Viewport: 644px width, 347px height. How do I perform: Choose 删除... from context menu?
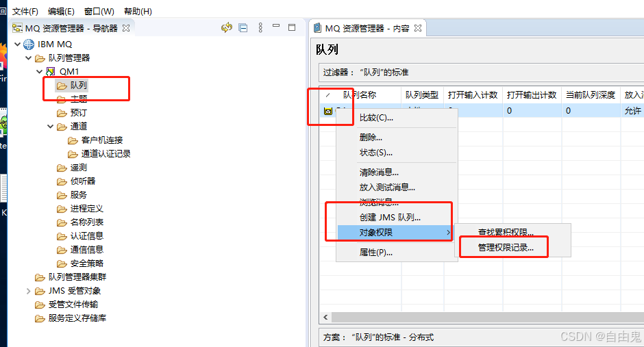pyautogui.click(x=397, y=138)
